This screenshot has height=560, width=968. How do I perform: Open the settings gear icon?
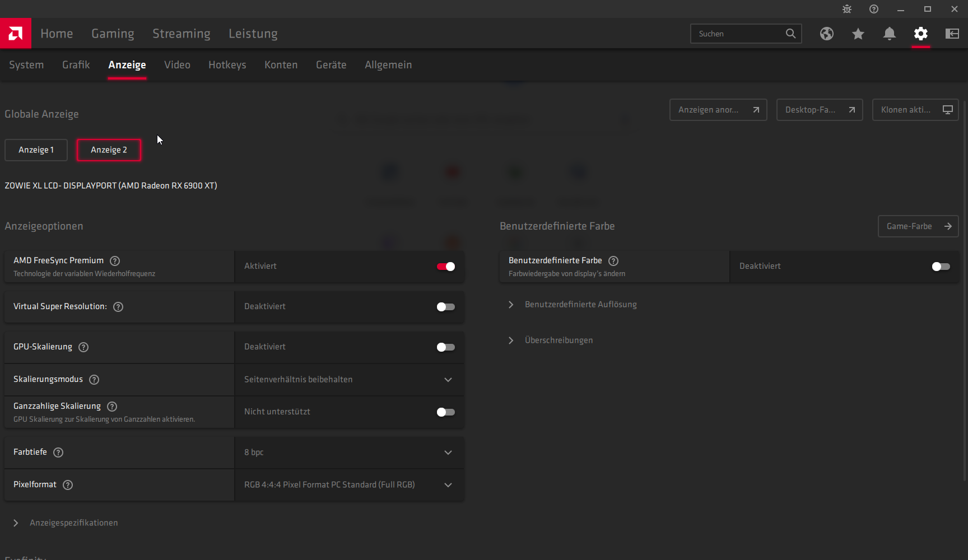[x=921, y=34]
